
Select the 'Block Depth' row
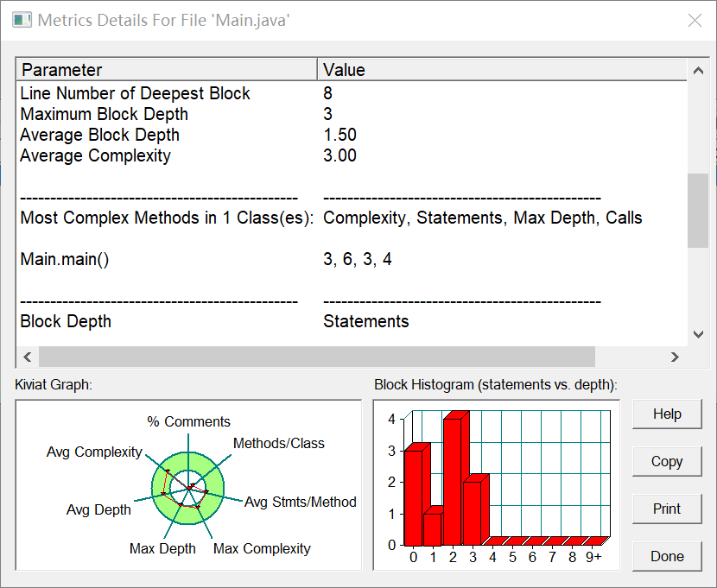pyautogui.click(x=352, y=321)
